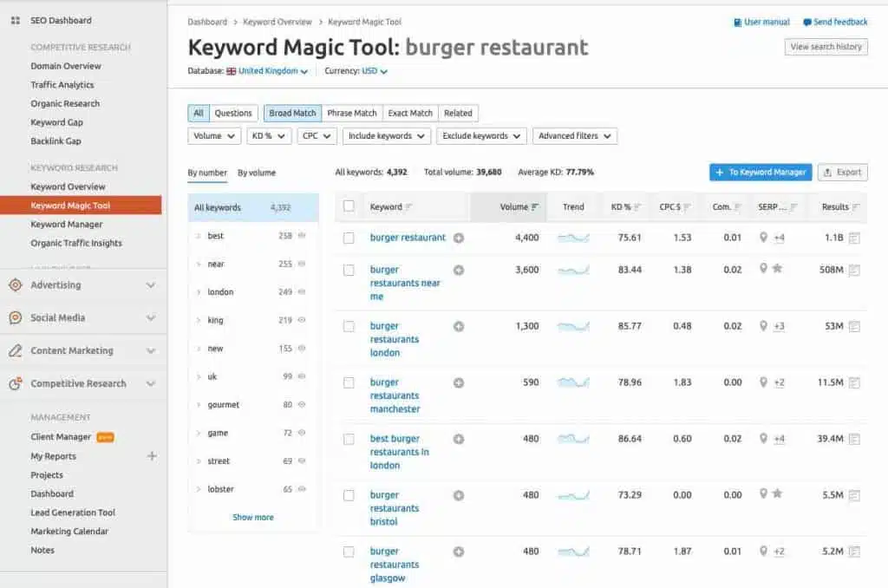This screenshot has height=588, width=888.
Task: Open the Advanced filters dropdown
Action: pos(575,136)
